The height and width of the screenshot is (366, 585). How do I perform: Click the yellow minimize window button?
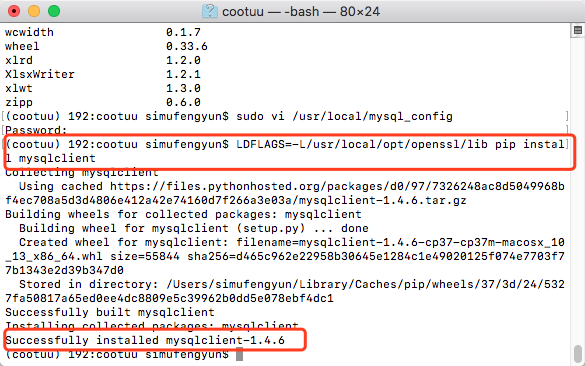[x=34, y=11]
